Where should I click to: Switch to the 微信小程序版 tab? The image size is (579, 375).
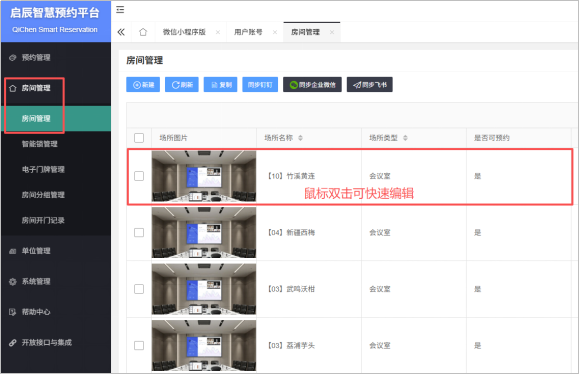(x=184, y=32)
